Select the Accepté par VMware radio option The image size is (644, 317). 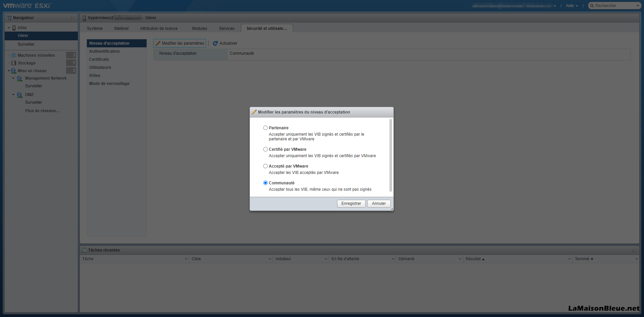coord(265,166)
